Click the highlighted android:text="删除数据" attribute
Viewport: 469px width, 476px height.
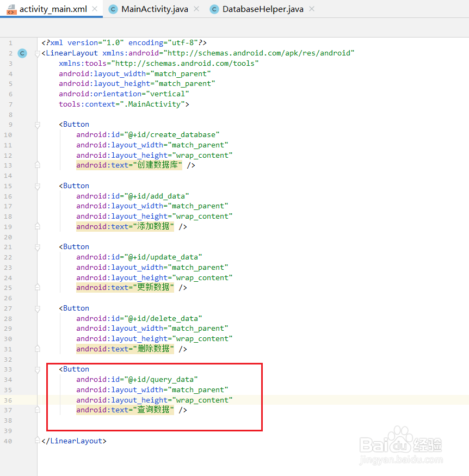point(125,349)
